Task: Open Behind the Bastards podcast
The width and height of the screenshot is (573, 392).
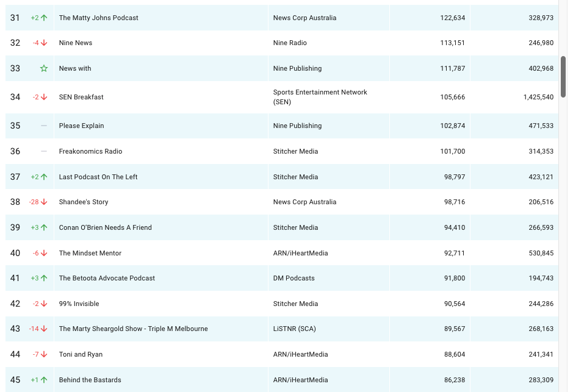Action: coord(90,380)
